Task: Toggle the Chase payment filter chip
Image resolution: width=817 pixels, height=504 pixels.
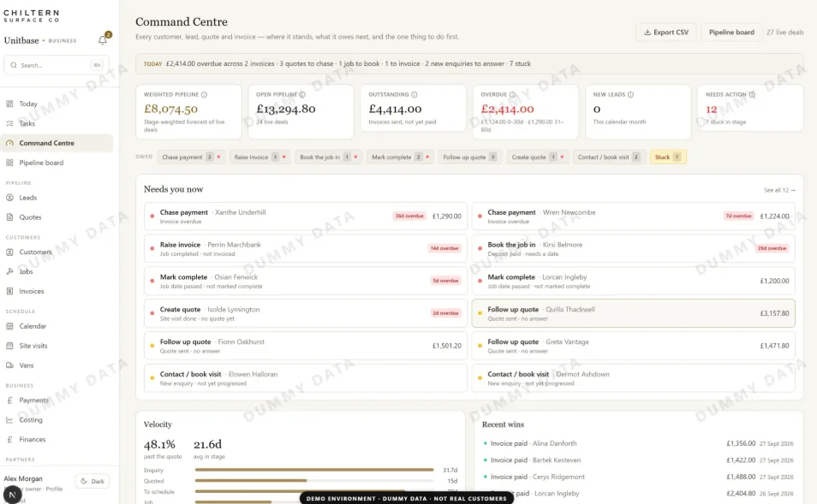Action: pos(191,157)
